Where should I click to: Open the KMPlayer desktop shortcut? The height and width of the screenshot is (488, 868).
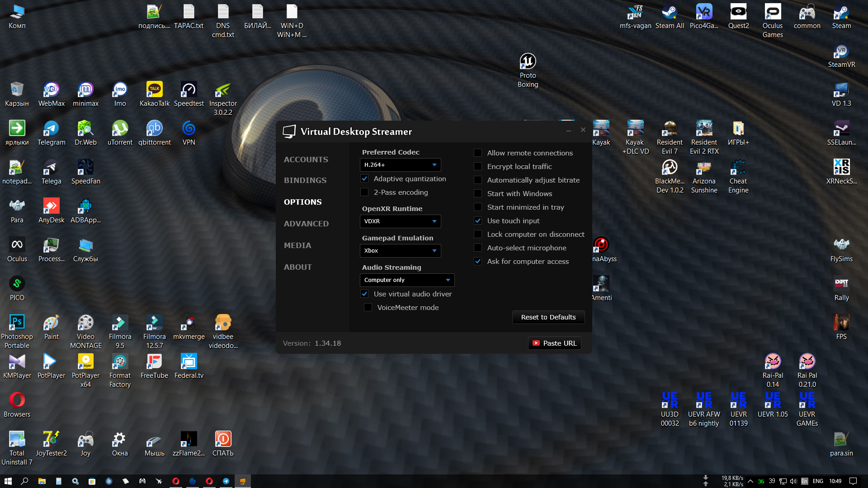pyautogui.click(x=17, y=366)
